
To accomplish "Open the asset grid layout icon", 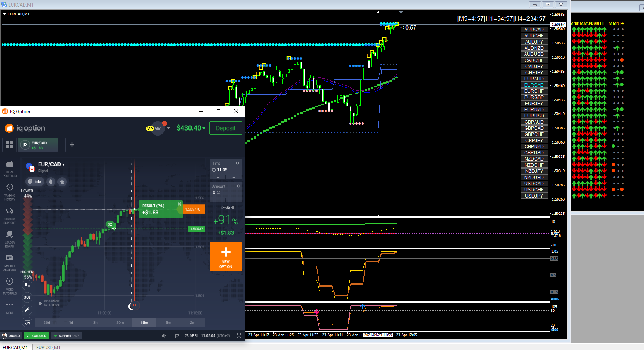I will 9,145.
